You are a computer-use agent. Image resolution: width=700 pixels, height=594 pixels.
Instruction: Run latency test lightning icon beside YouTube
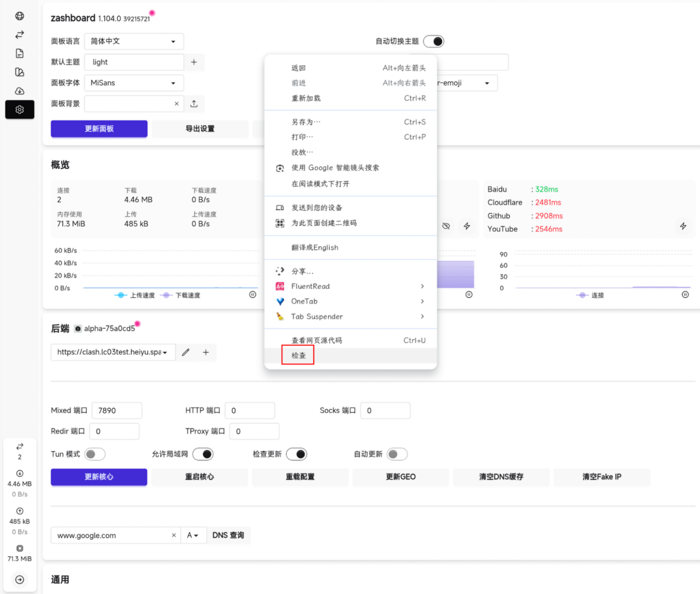click(683, 226)
